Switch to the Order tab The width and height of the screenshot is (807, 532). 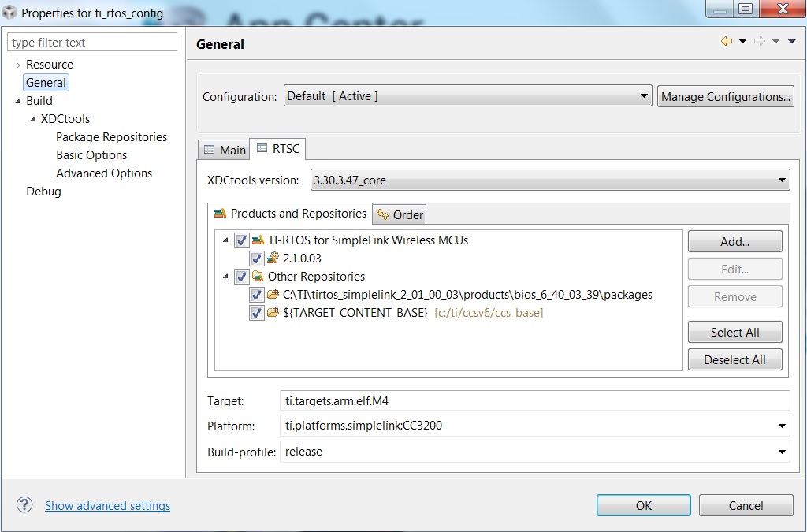[x=400, y=214]
